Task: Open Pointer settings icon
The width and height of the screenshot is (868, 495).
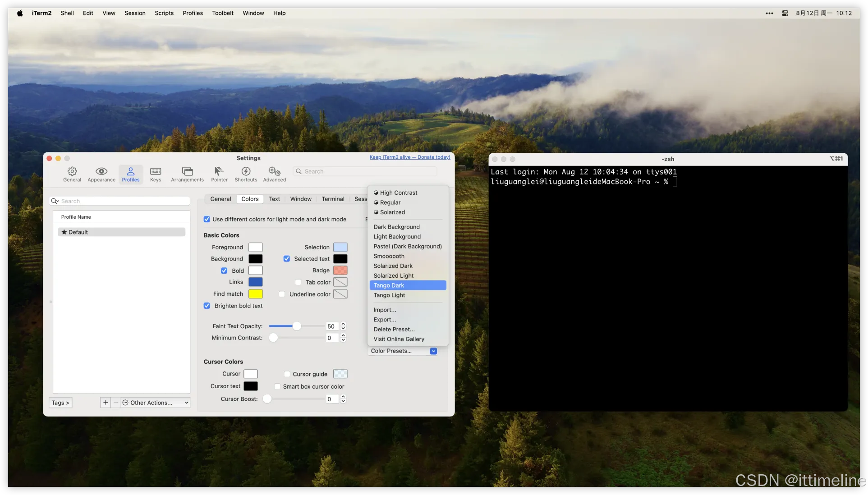Action: (219, 171)
